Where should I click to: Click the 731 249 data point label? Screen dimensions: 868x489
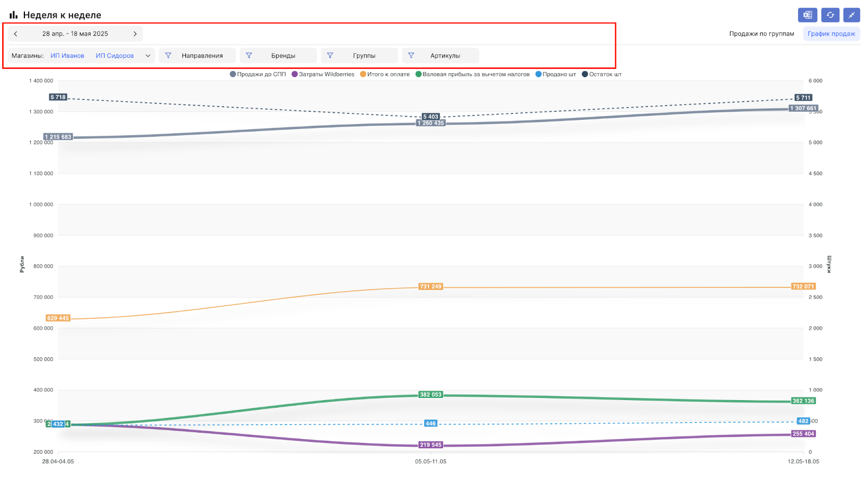[x=431, y=286]
